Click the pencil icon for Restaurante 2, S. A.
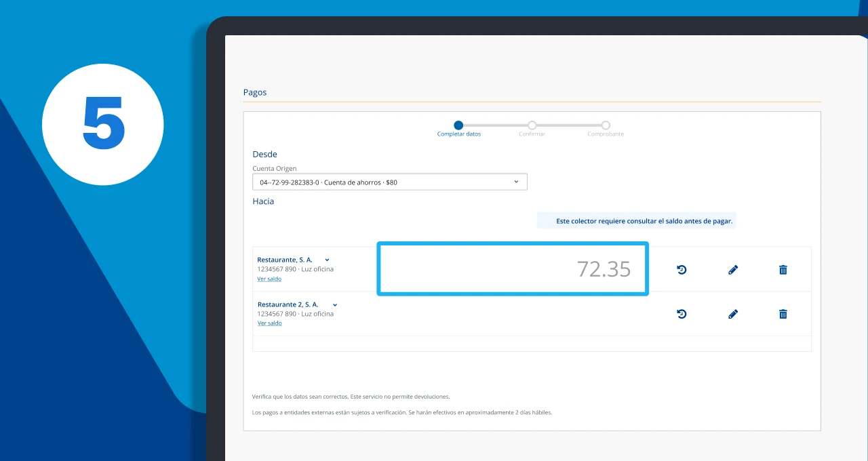This screenshot has height=461, width=868. click(732, 314)
